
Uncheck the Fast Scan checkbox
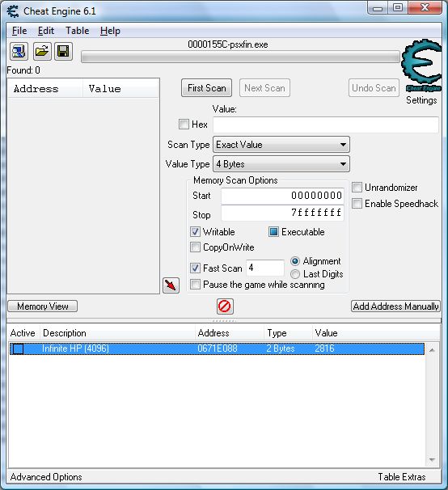coord(195,268)
